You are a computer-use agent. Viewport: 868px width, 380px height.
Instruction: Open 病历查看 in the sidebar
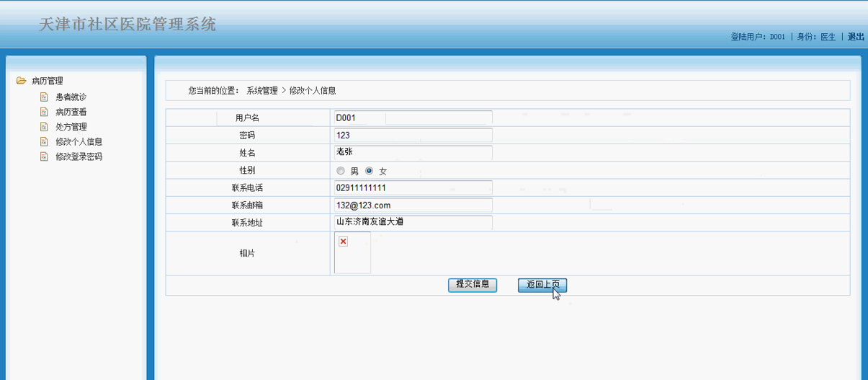(x=71, y=112)
